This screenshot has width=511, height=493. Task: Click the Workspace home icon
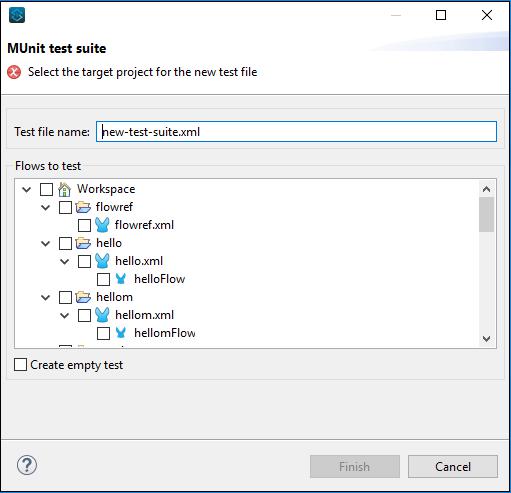[64, 189]
